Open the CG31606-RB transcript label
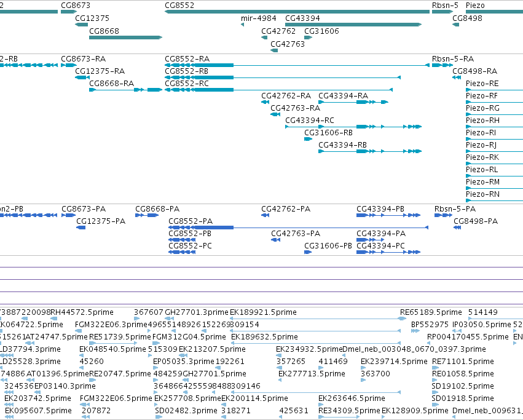This screenshot has height=420, width=523. click(328, 133)
